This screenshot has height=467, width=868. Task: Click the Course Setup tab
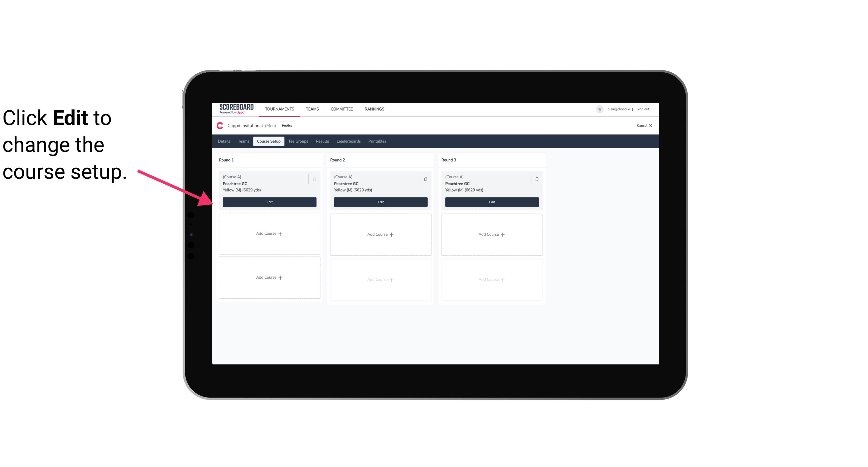tap(268, 141)
